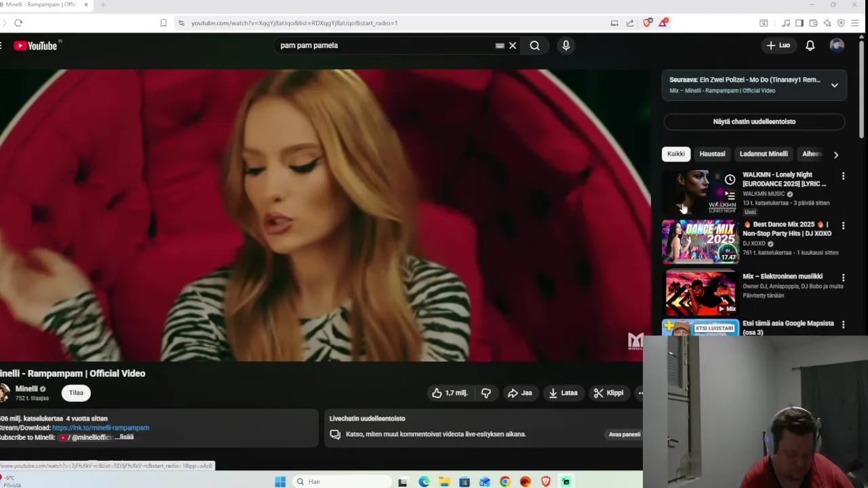Open a new browser tab with plus
This screenshot has width=868, height=488.
pos(103,5)
